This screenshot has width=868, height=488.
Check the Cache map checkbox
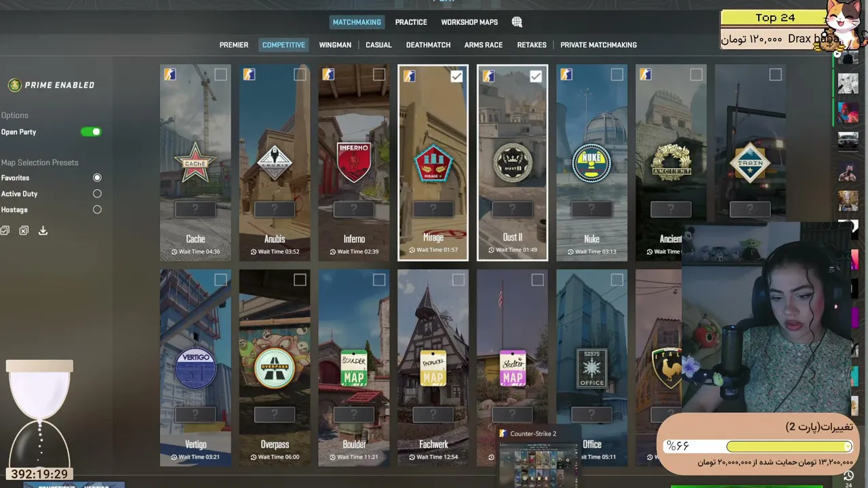(220, 75)
